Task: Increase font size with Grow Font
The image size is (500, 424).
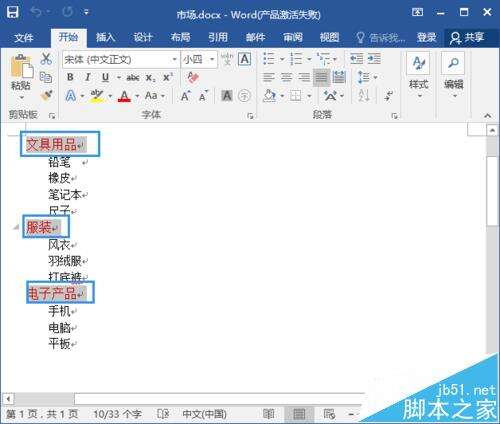Action: (185, 96)
